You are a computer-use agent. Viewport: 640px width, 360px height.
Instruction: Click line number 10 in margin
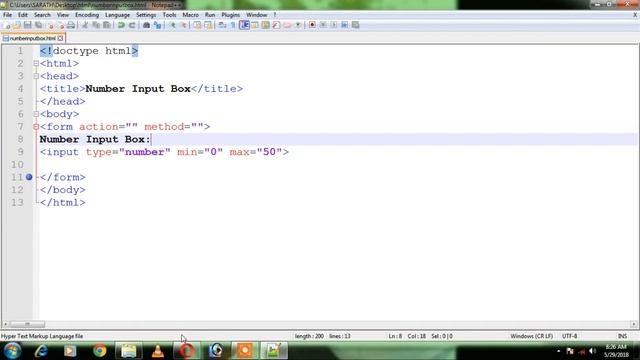click(x=17, y=164)
